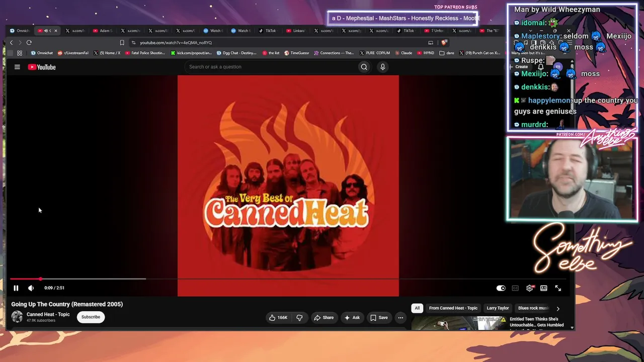Bookmark this page from the address bar
644x362 pixels.
[x=122, y=43]
